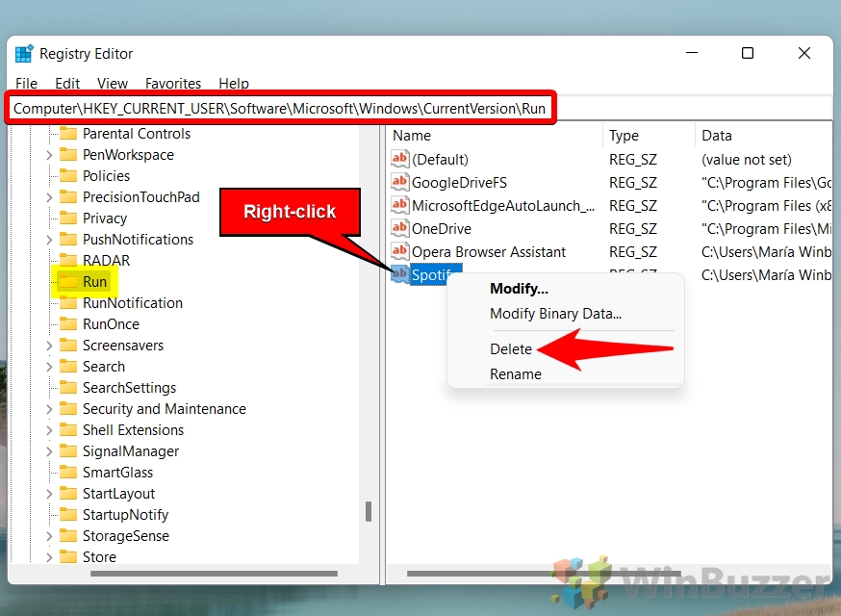This screenshot has height=616, width=841.
Task: Expand the PenWorkspace key
Action: tap(49, 155)
